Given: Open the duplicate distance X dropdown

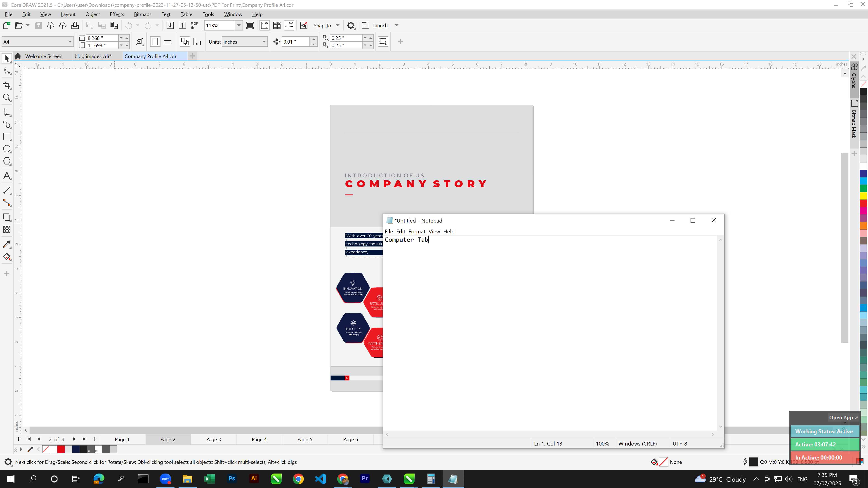Looking at the screenshot, I should point(365,38).
